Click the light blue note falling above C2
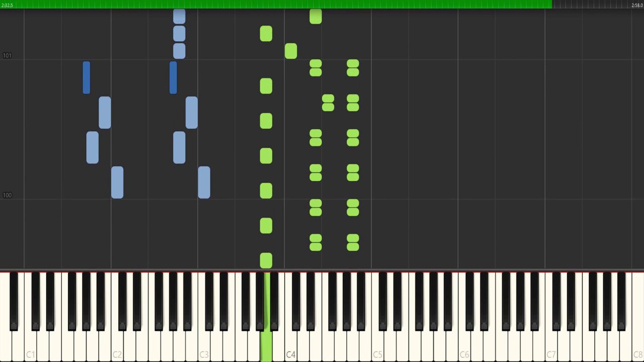The image size is (644, 362). point(117,182)
